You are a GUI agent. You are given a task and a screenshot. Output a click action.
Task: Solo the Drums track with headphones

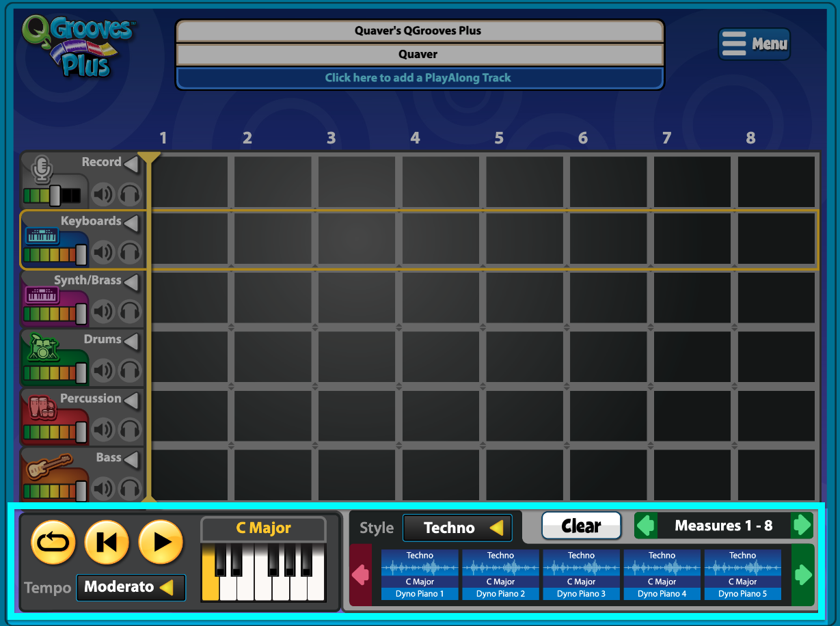coord(129,372)
